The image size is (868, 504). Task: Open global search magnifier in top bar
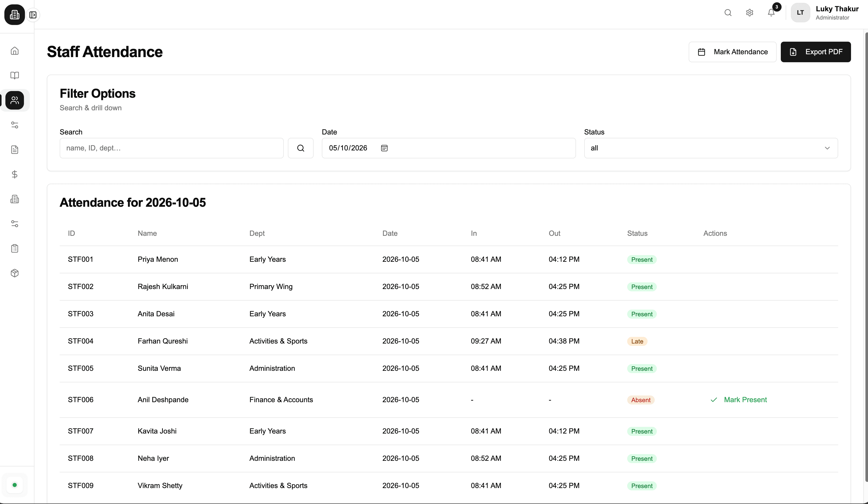(728, 13)
